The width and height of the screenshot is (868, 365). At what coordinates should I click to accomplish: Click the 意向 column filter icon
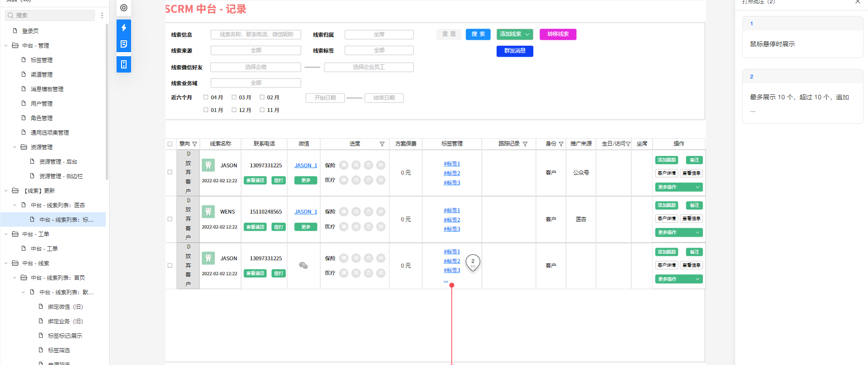coord(195,144)
